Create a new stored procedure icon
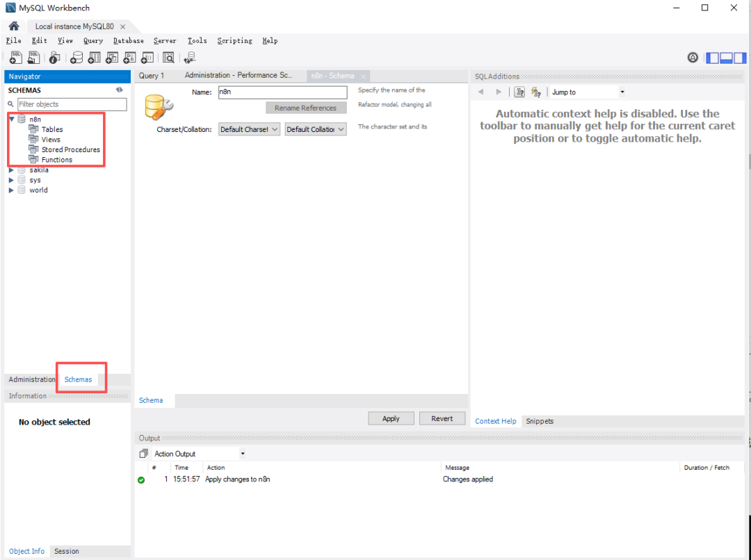The image size is (751, 560). point(130,58)
